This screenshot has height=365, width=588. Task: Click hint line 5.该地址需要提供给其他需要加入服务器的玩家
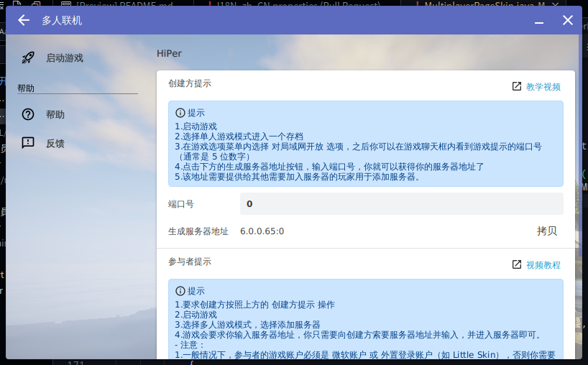pos(298,177)
